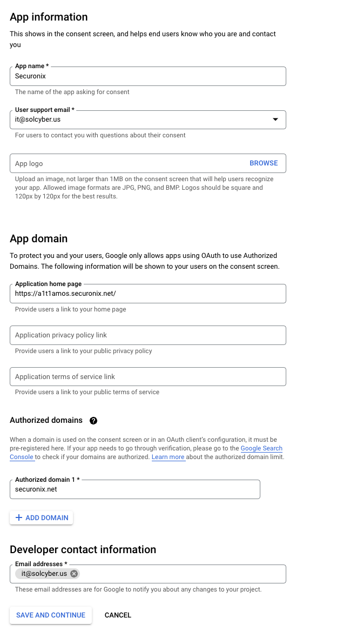Screen dimensions: 350x644
Task: Click the Application privacy policy link field
Action: click(147, 335)
